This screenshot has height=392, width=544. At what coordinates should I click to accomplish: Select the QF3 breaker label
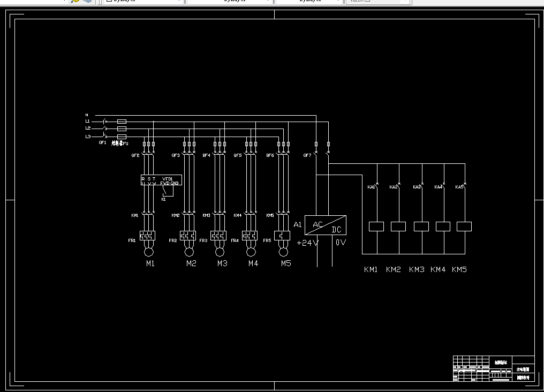[x=176, y=155]
